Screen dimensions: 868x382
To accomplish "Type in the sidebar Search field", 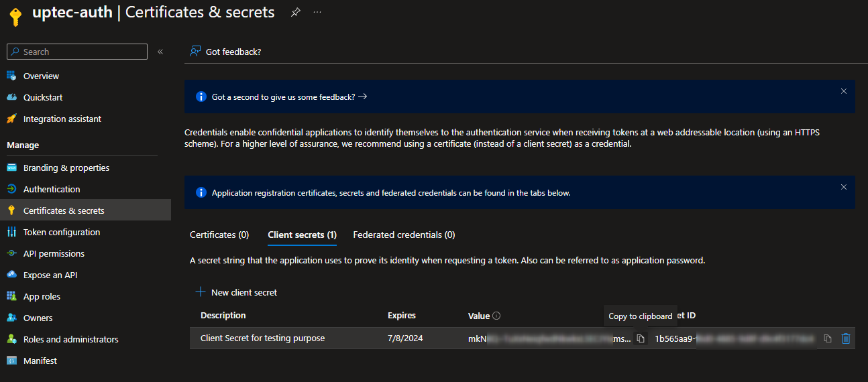I will tap(80, 52).
